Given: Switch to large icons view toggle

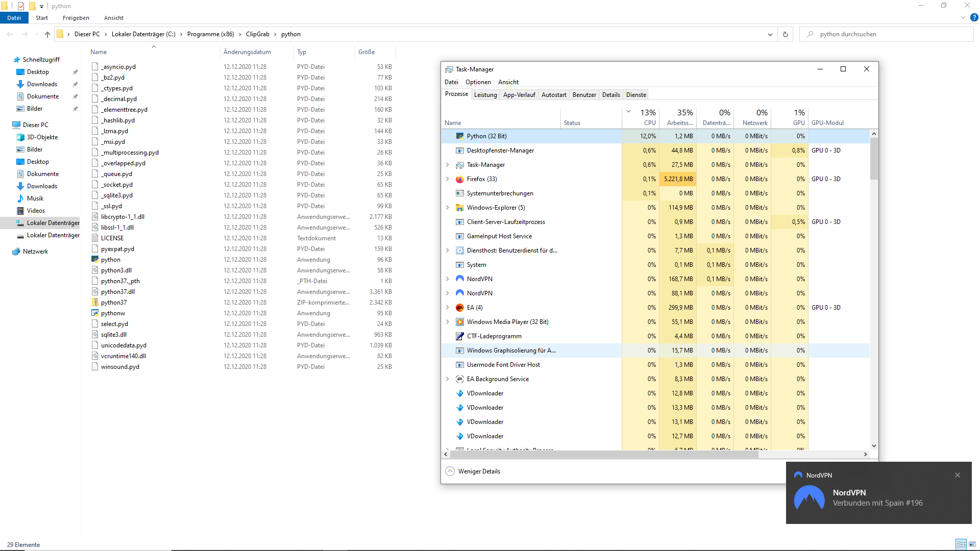Looking at the screenshot, I should 972,544.
